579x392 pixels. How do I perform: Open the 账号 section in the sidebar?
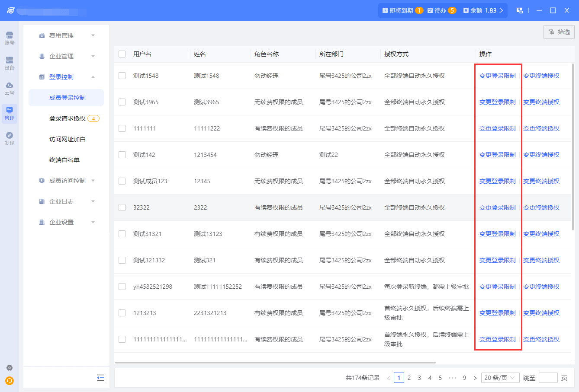point(10,38)
